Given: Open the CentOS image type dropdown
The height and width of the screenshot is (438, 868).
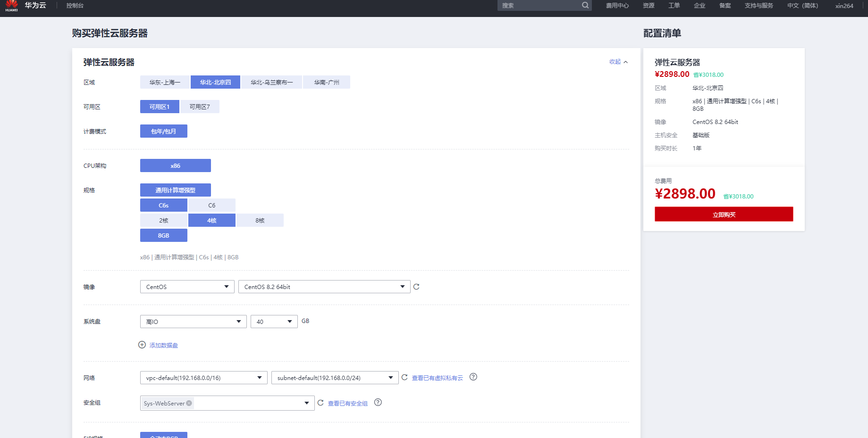Looking at the screenshot, I should tap(187, 287).
